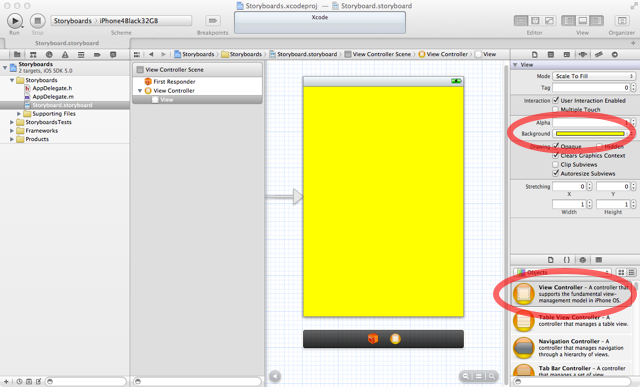Viewport: 640px width, 387px height.
Task: Show the Debug area pane
Action: click(583, 20)
